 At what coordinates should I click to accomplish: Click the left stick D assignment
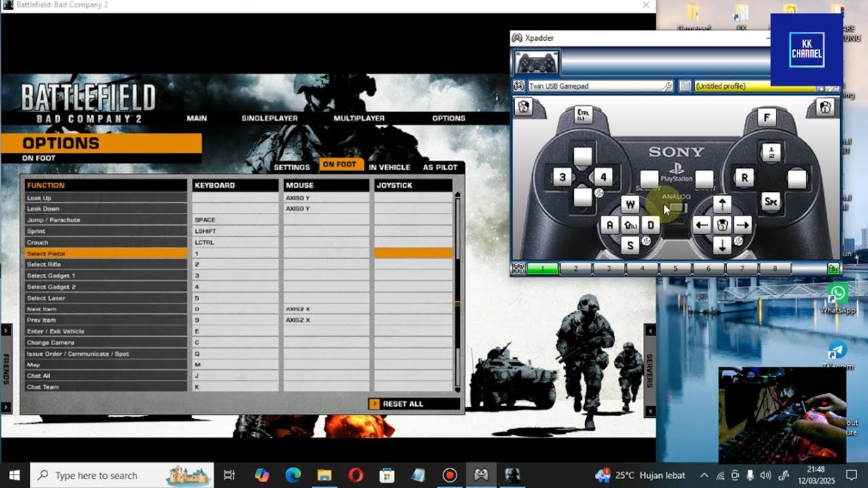[x=651, y=225]
